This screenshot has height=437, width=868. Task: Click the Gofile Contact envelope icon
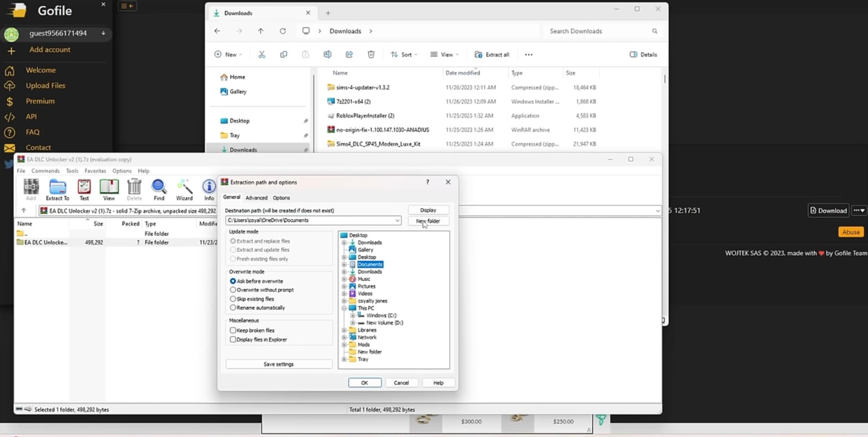tap(10, 148)
